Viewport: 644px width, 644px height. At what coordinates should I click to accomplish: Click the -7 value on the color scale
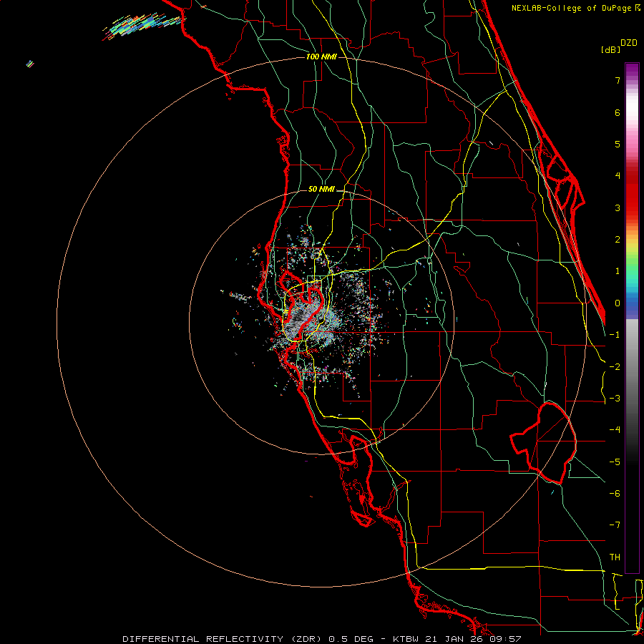point(615,525)
